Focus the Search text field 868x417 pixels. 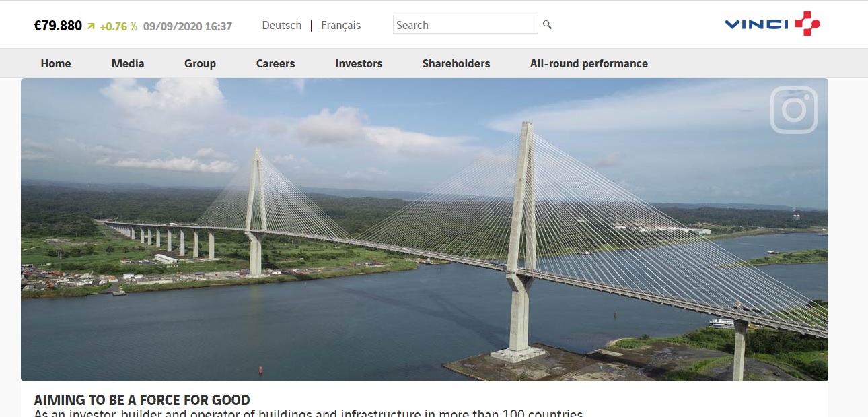(466, 25)
